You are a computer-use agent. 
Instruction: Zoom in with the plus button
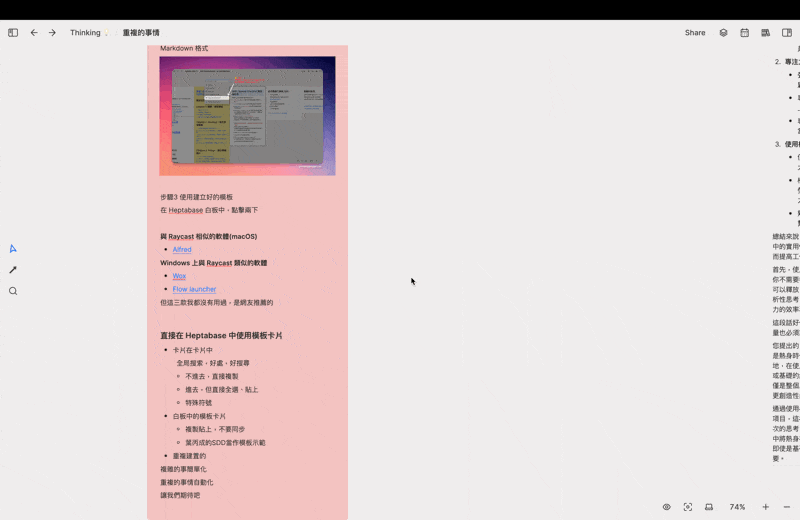tap(765, 507)
